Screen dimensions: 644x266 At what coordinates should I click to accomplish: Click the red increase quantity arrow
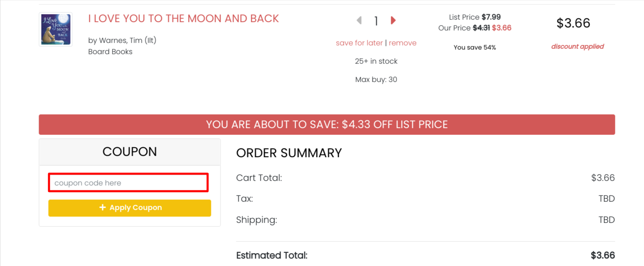(392, 20)
